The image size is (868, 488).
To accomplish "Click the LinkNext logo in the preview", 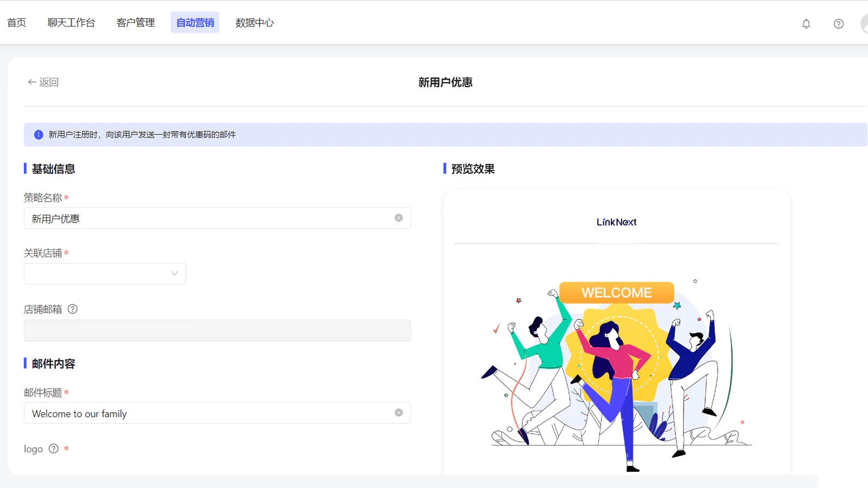I will tap(616, 222).
